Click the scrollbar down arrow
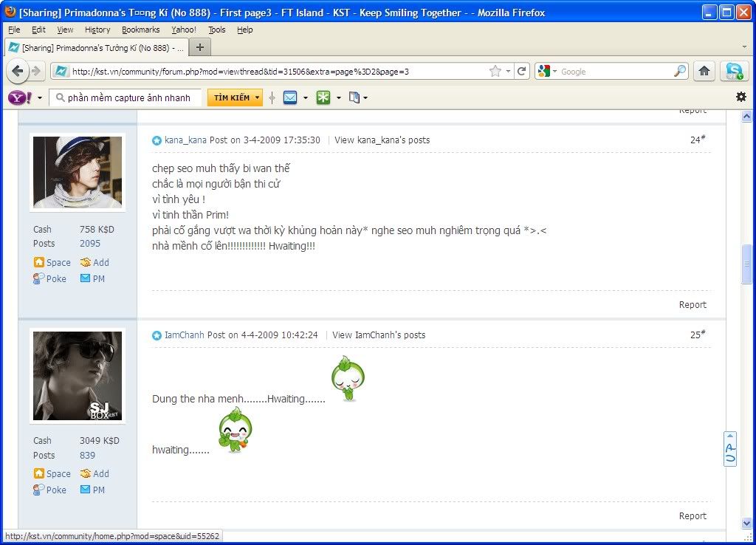The image size is (756, 545). click(747, 524)
